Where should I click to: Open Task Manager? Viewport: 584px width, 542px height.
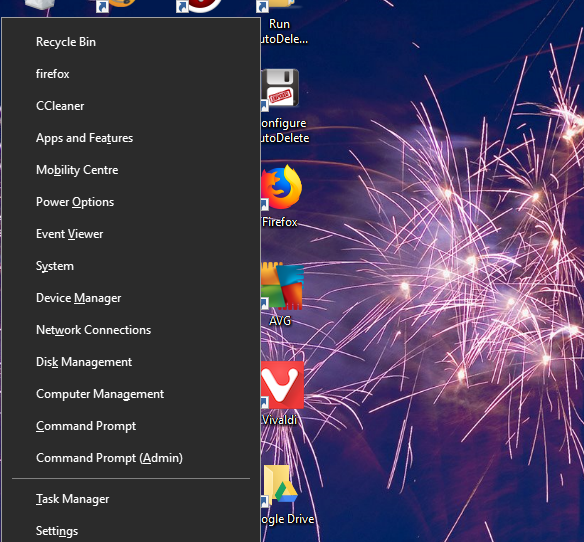130,499
